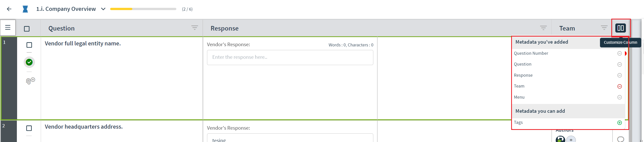Click the section progress bar
Image resolution: width=644 pixels, height=142 pixels.
coord(143,9)
